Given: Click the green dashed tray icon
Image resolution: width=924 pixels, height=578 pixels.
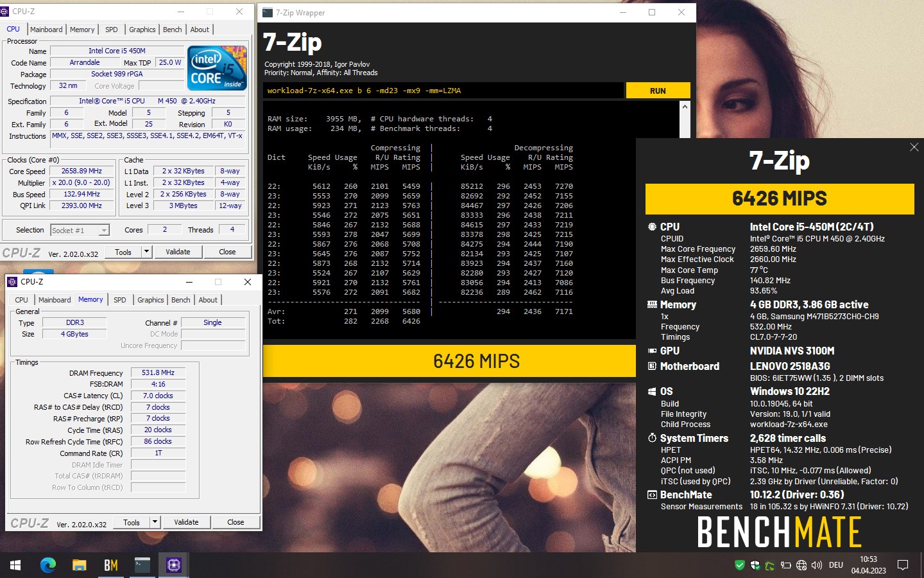Looking at the screenshot, I should (x=769, y=566).
